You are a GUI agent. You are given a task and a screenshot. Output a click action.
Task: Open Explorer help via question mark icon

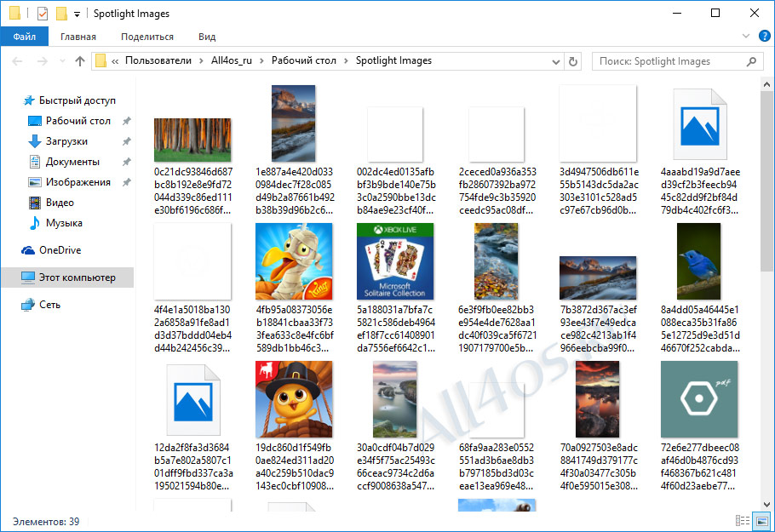tap(764, 36)
